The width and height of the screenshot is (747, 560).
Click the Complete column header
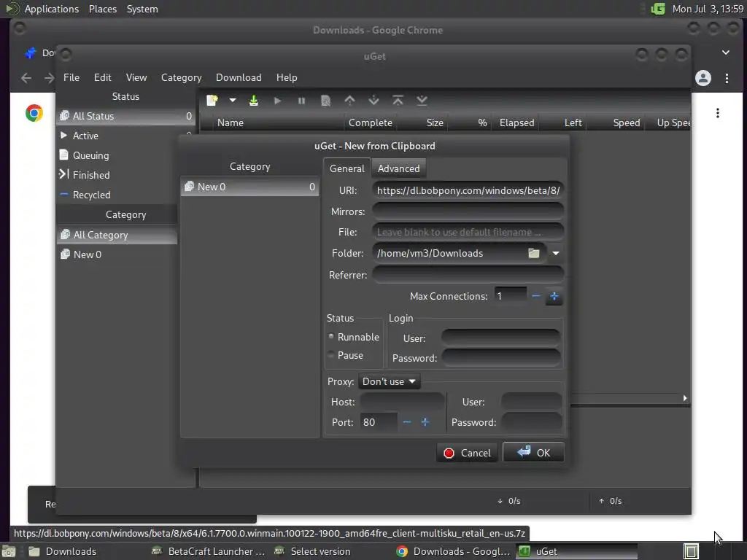tap(370, 122)
